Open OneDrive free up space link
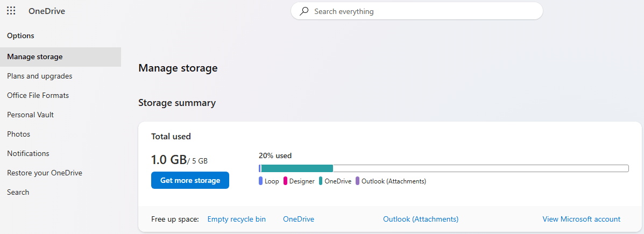The width and height of the screenshot is (644, 234). (x=299, y=219)
